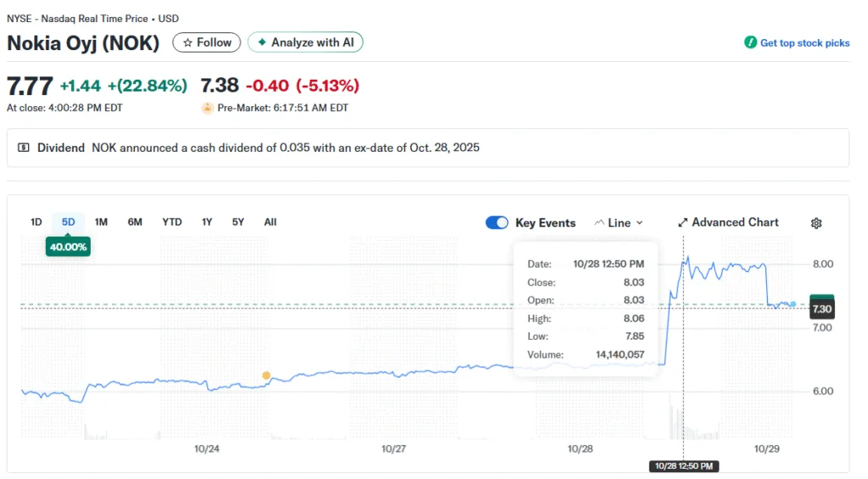Select the 5D time range
The image size is (868, 479).
pyautogui.click(x=68, y=222)
